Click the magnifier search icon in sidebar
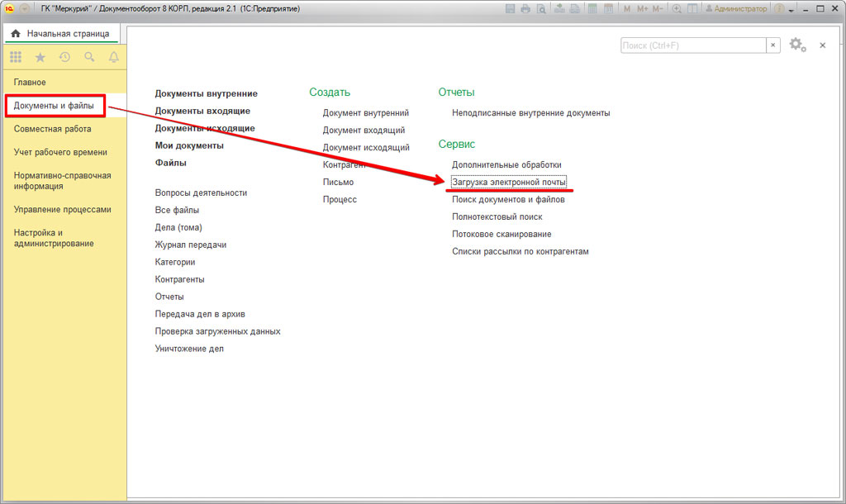The image size is (846, 504). click(x=89, y=57)
